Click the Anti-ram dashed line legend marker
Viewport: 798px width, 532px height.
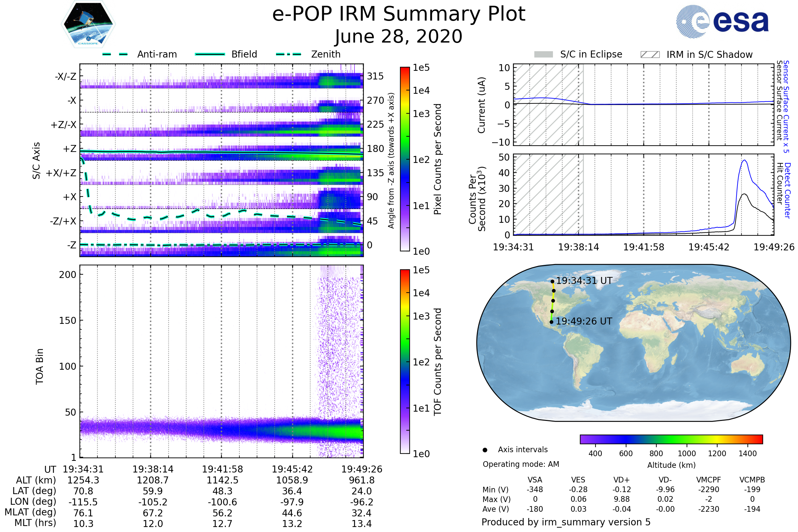(115, 54)
